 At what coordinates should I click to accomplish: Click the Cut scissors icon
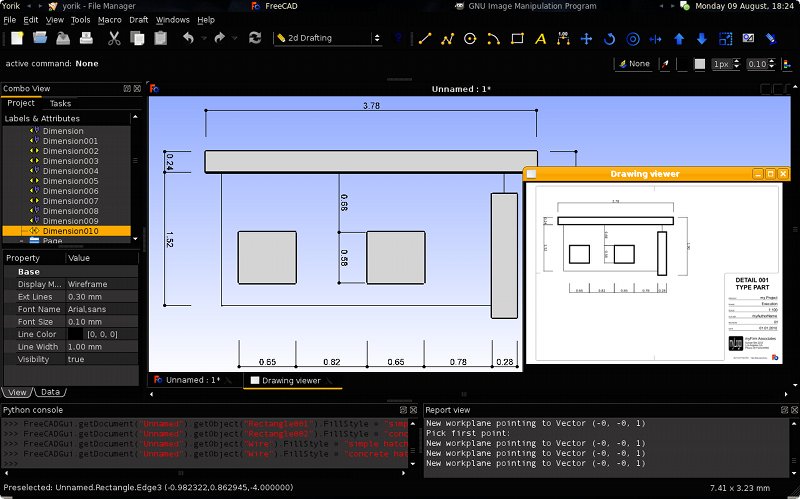click(113, 39)
